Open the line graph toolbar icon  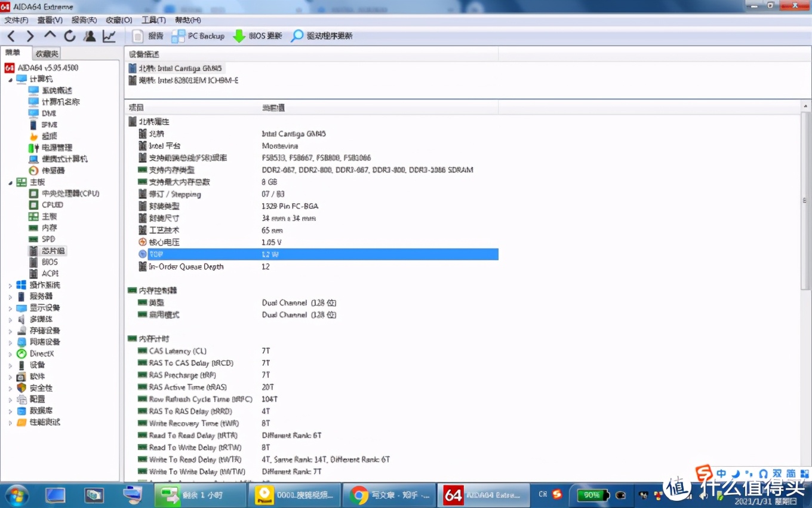[109, 36]
